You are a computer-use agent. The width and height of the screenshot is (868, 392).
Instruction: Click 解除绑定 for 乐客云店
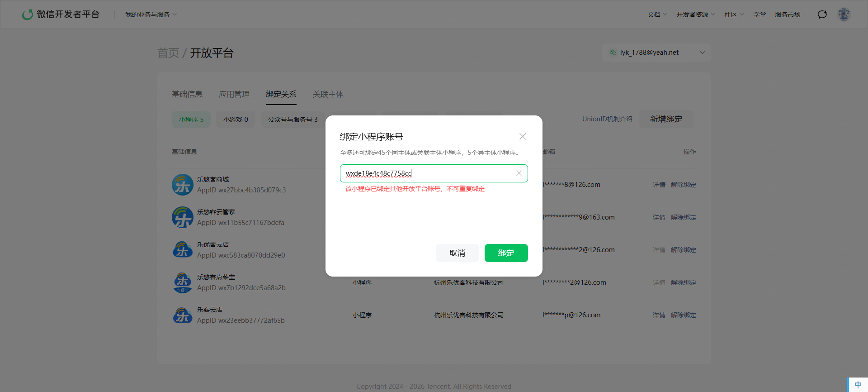(684, 315)
